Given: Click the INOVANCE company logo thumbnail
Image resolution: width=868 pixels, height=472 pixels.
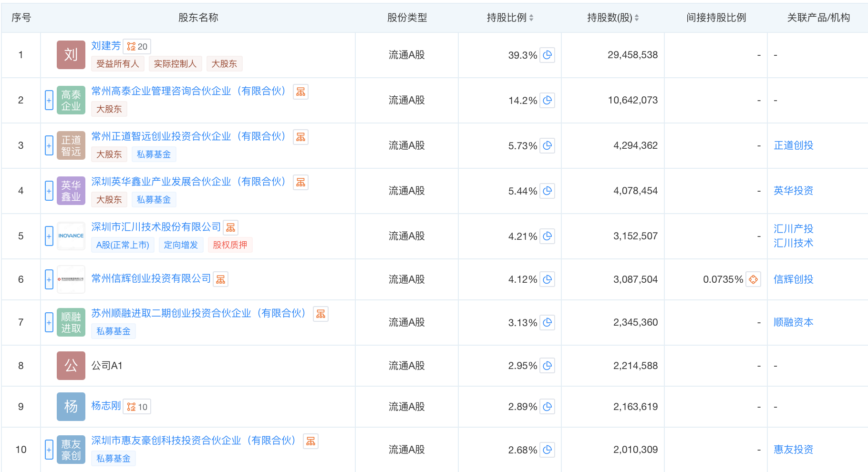Looking at the screenshot, I should coord(71,236).
